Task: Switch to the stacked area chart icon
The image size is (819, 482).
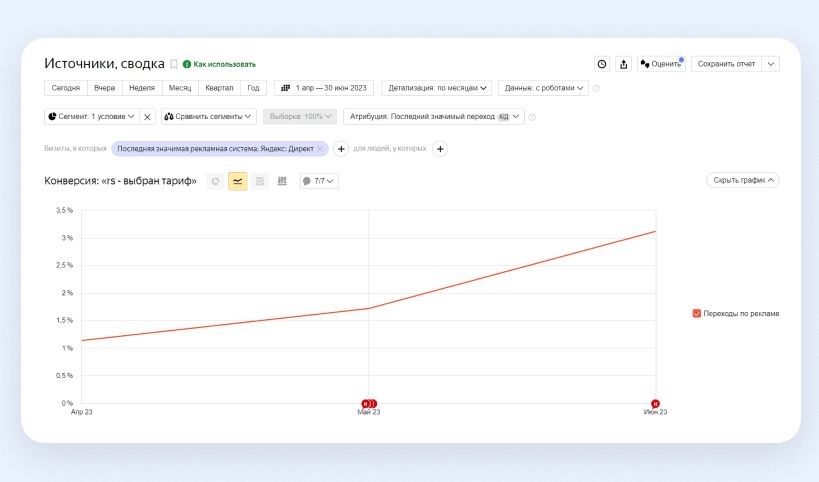Action: [x=260, y=181]
